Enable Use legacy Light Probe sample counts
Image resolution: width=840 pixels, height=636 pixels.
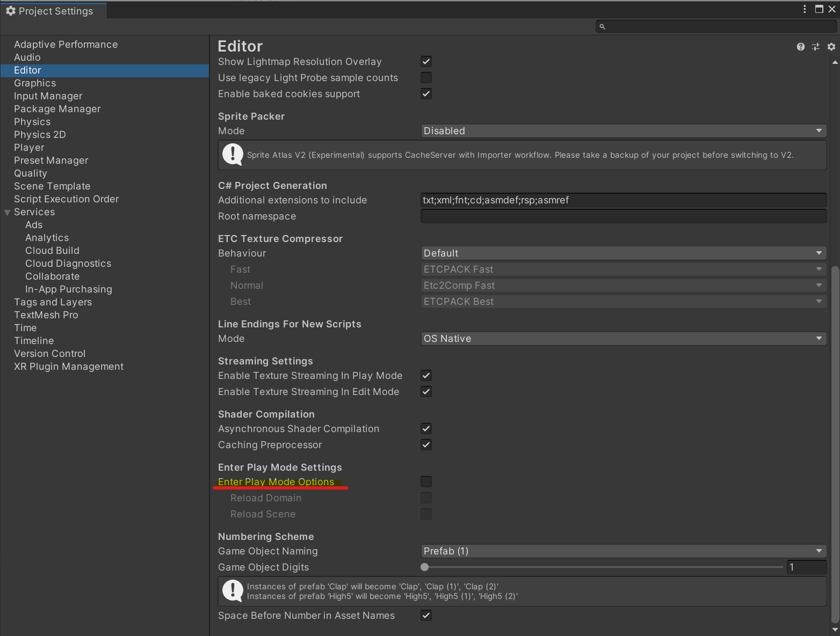tap(426, 78)
